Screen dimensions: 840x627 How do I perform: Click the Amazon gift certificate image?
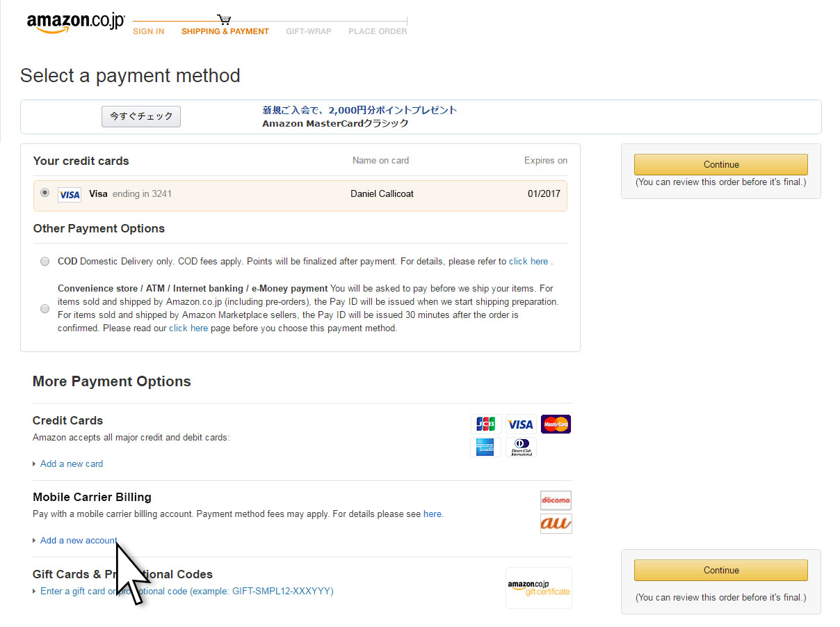(x=538, y=588)
